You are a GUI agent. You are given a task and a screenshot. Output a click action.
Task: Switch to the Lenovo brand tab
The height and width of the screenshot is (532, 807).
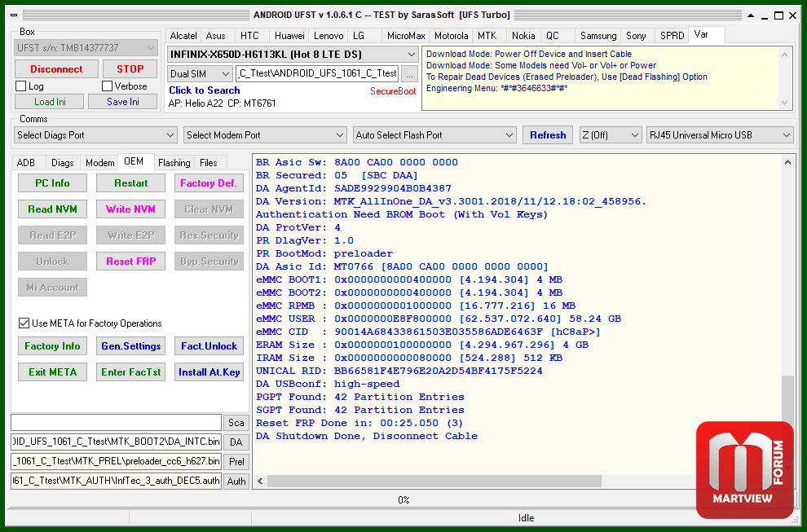pyautogui.click(x=329, y=36)
